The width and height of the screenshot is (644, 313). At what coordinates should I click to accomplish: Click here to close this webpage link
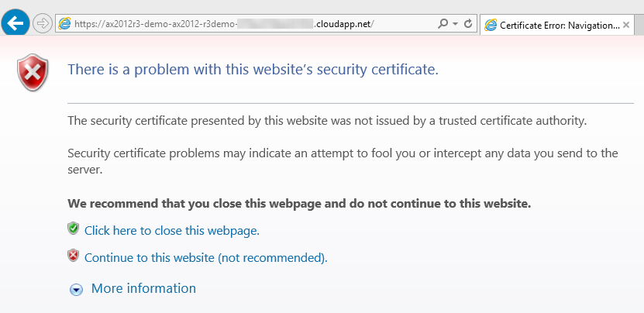171,230
